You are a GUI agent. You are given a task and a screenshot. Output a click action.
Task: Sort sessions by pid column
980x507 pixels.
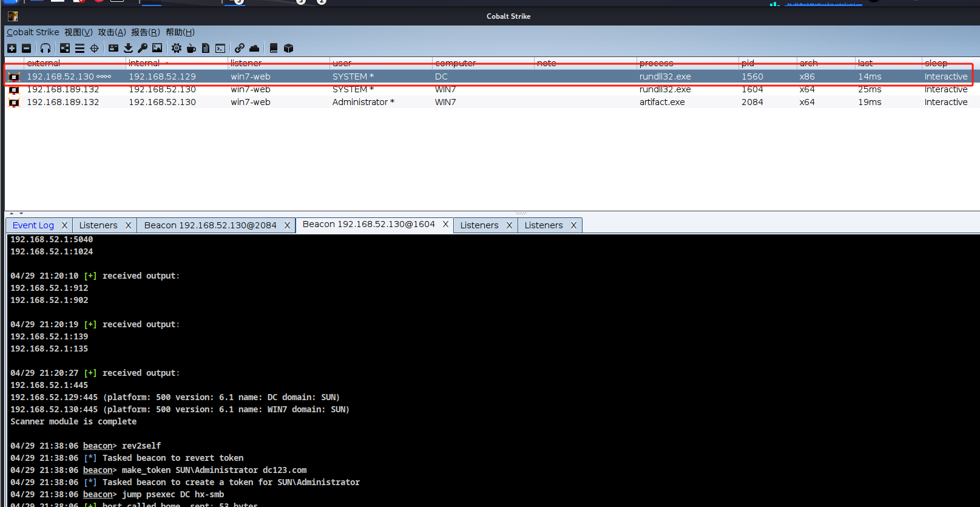pyautogui.click(x=768, y=63)
